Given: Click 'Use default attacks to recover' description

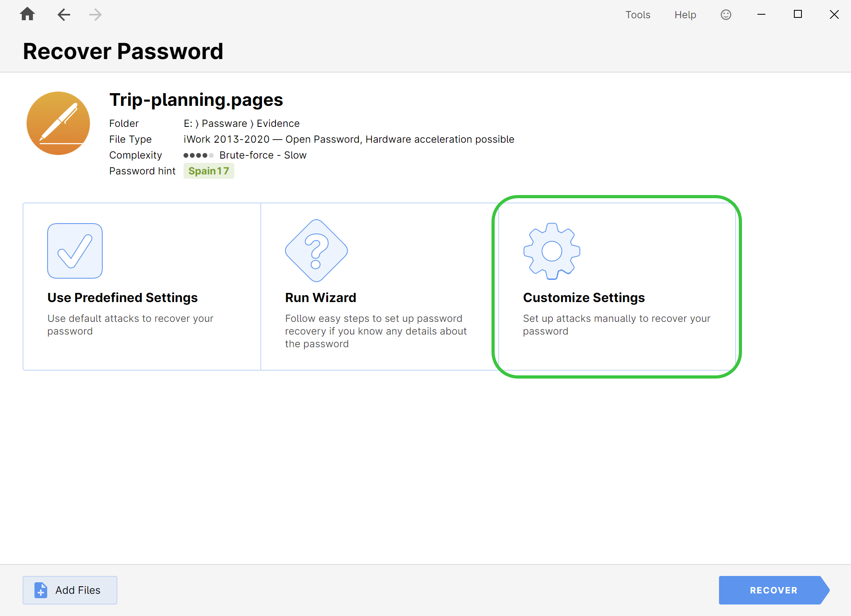Looking at the screenshot, I should 130,325.
